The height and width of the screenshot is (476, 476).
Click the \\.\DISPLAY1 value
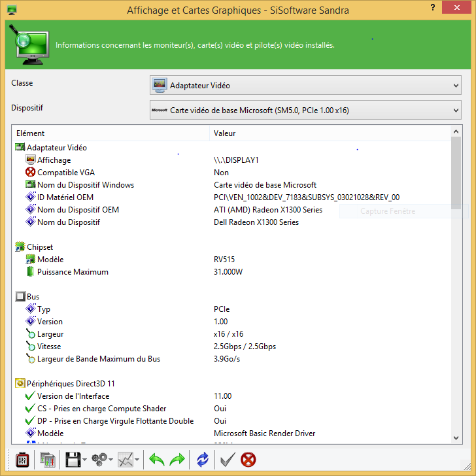coord(236,160)
